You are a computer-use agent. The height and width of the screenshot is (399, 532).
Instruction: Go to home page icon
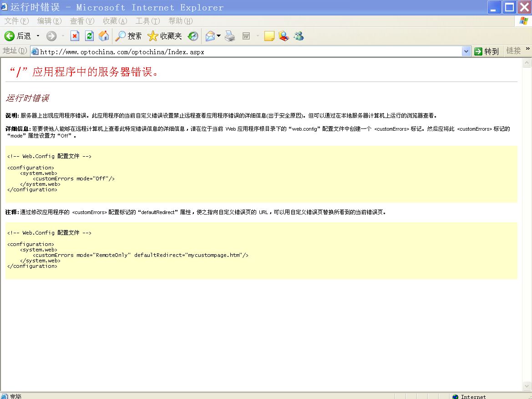click(104, 36)
